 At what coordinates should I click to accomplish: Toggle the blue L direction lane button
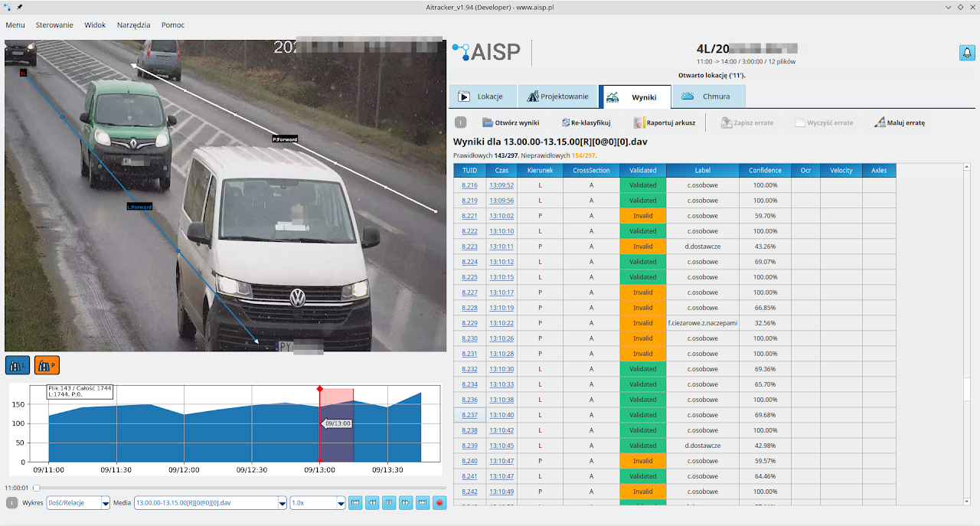pyautogui.click(x=18, y=365)
